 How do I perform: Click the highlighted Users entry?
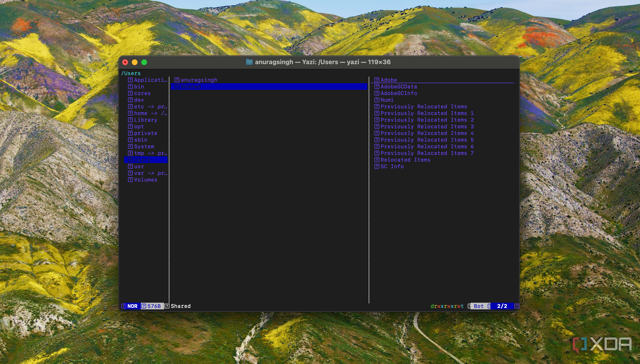[x=146, y=160]
